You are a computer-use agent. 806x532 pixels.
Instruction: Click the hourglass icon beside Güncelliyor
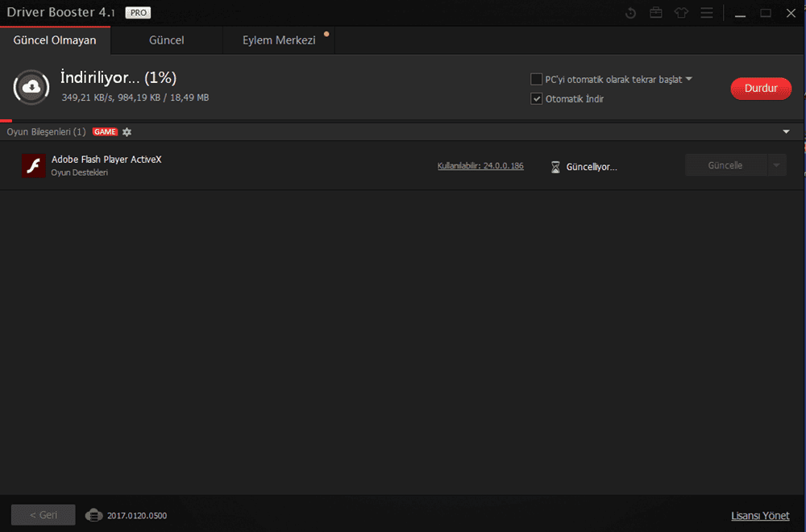point(555,167)
